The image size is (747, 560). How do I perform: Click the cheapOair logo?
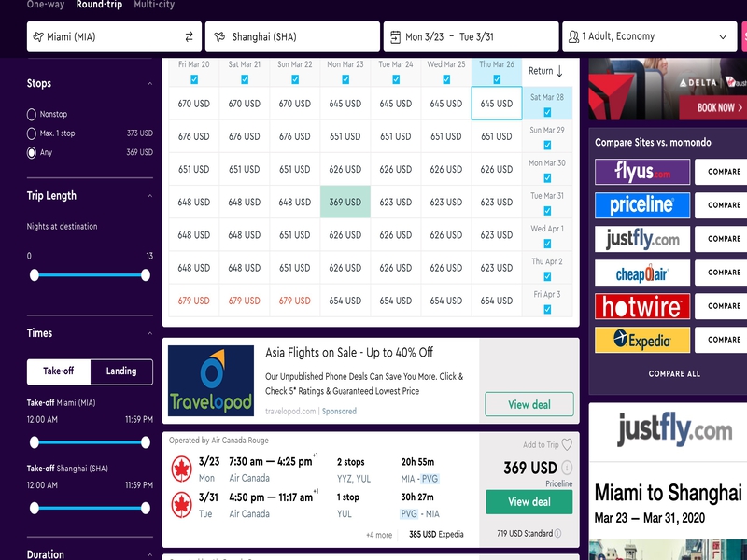642,273
